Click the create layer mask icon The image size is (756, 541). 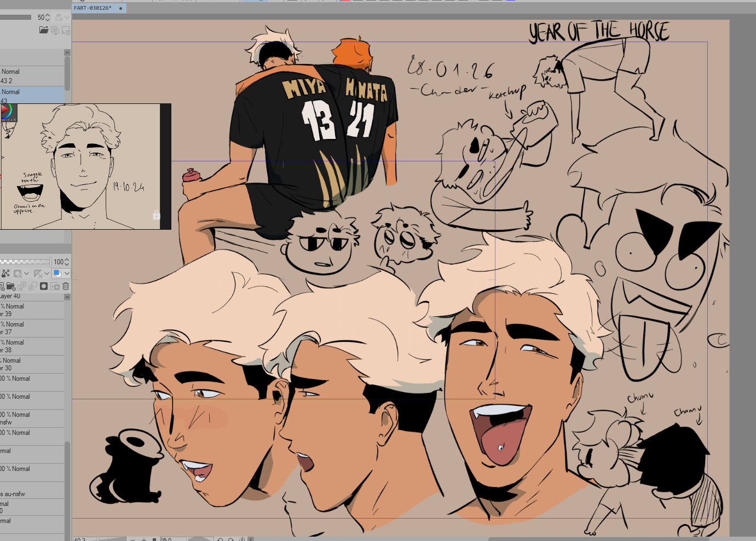44,286
